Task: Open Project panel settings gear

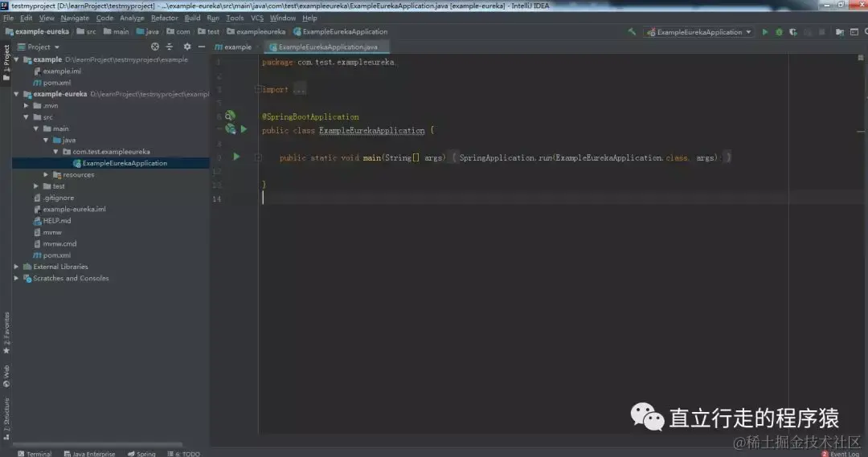Action: click(187, 47)
